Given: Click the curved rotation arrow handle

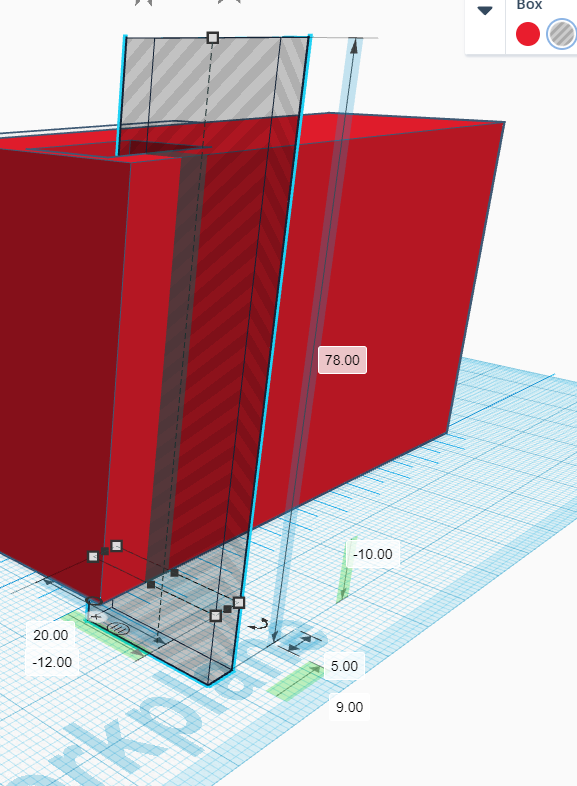Looking at the screenshot, I should [x=259, y=626].
